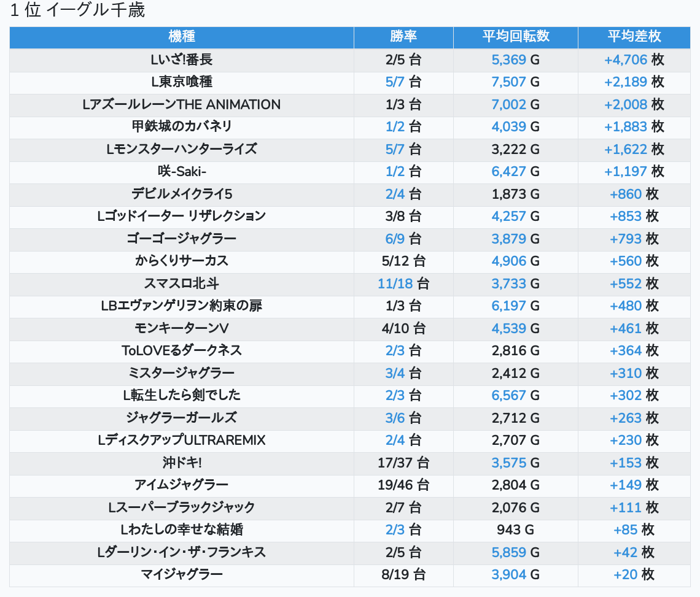Click the +153 枚 difference value

click(x=634, y=463)
